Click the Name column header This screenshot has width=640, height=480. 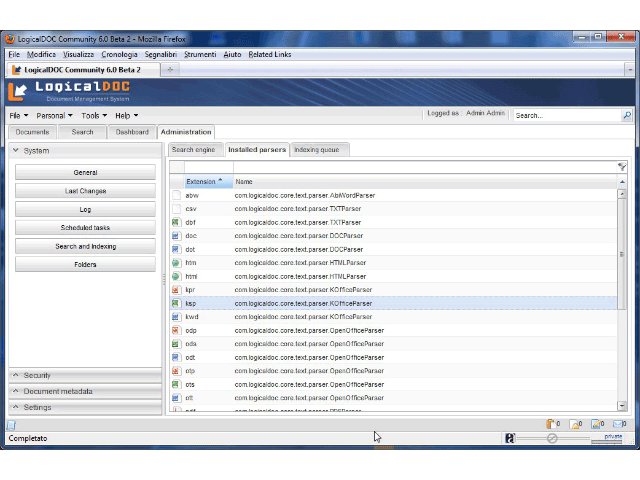(x=424, y=181)
